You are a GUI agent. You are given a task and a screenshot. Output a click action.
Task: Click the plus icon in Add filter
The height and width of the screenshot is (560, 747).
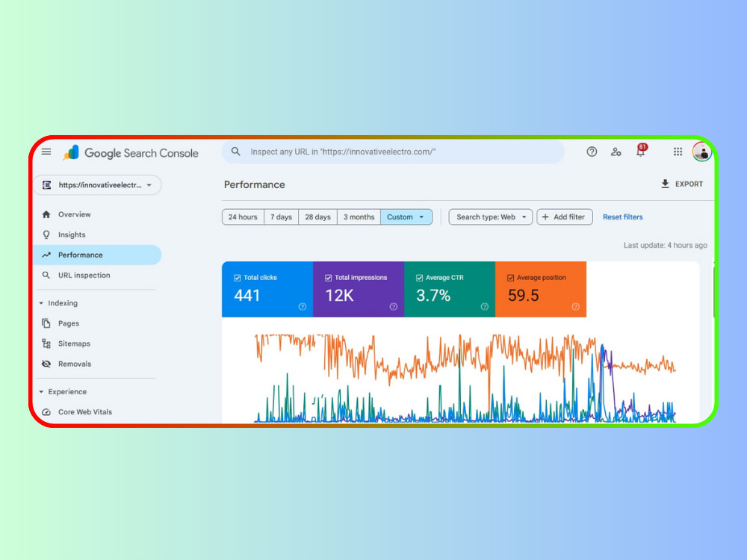(545, 217)
